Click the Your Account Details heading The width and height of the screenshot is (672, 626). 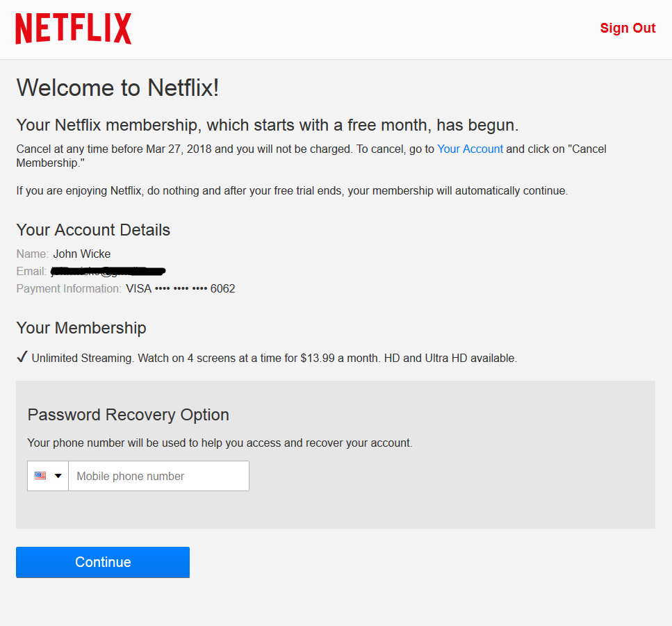click(93, 230)
